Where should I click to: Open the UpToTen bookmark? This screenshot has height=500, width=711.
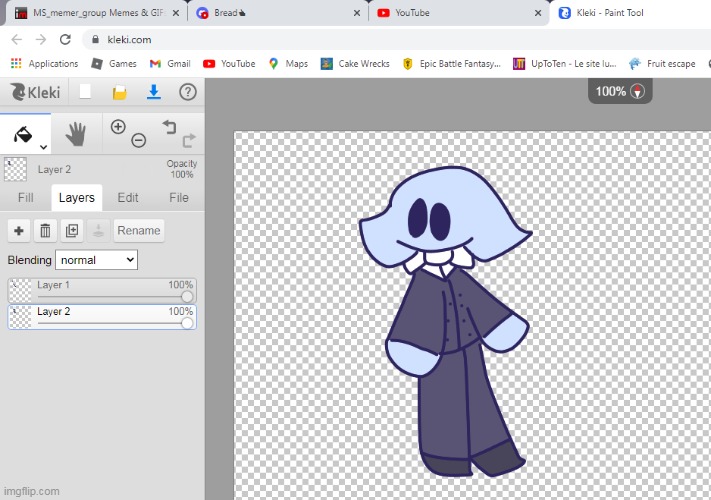[x=565, y=64]
